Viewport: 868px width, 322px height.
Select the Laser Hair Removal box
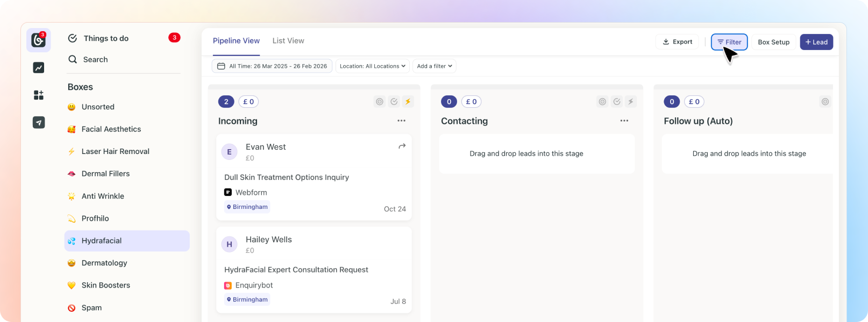[x=127, y=151]
